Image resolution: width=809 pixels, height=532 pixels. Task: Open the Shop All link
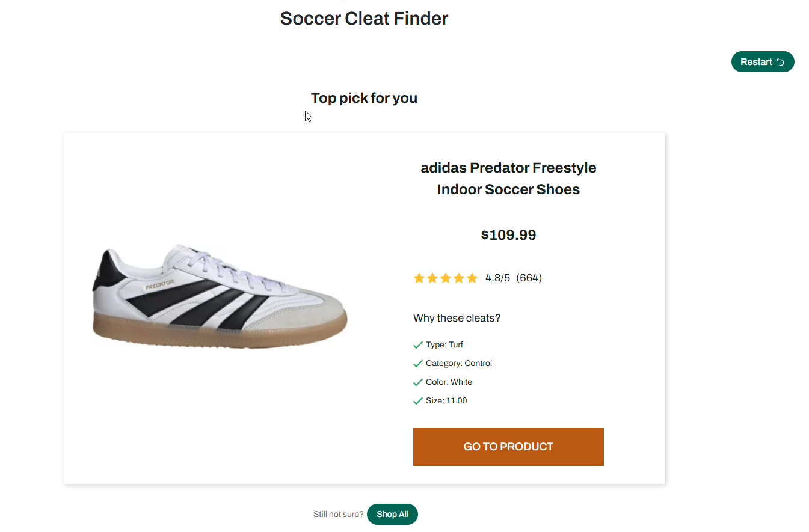click(x=392, y=514)
